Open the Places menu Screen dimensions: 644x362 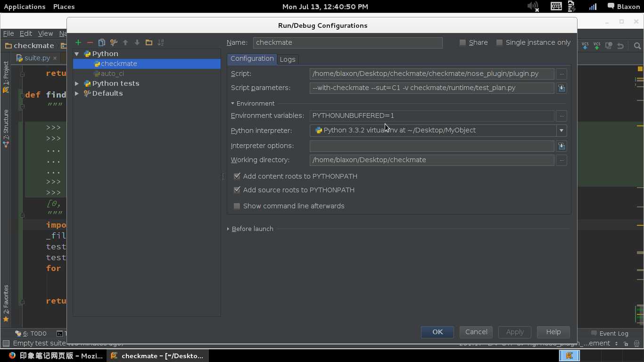pyautogui.click(x=64, y=7)
